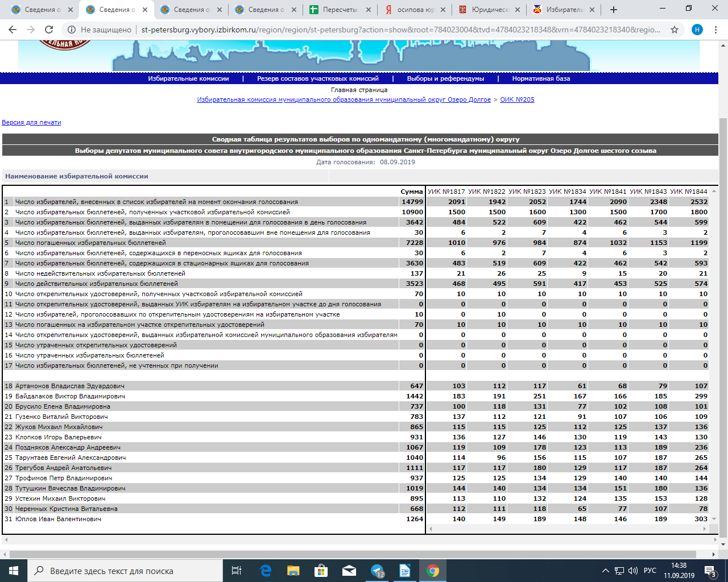The width and height of the screenshot is (728, 582).
Task: Open Telegram from the taskbar
Action: click(x=377, y=571)
